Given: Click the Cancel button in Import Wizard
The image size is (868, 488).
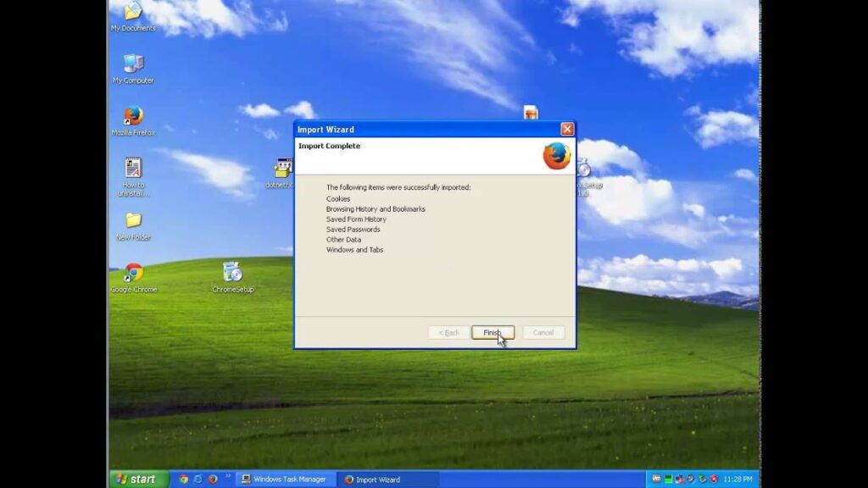Looking at the screenshot, I should tap(543, 332).
